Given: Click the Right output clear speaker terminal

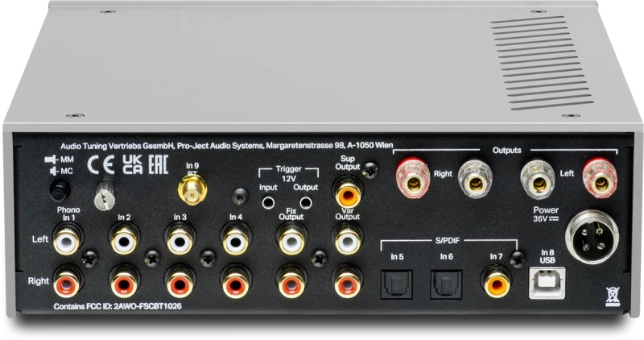Looking at the screenshot, I should click(x=475, y=179).
